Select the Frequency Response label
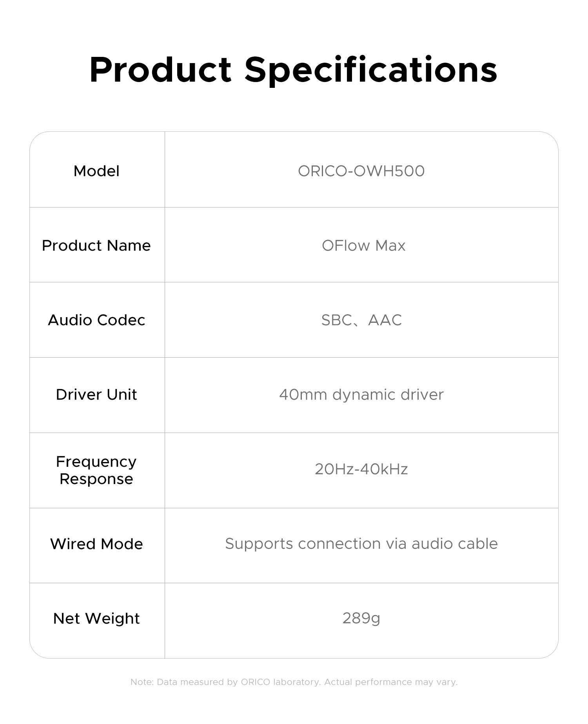Image resolution: width=588 pixels, height=724 pixels. coord(96,470)
